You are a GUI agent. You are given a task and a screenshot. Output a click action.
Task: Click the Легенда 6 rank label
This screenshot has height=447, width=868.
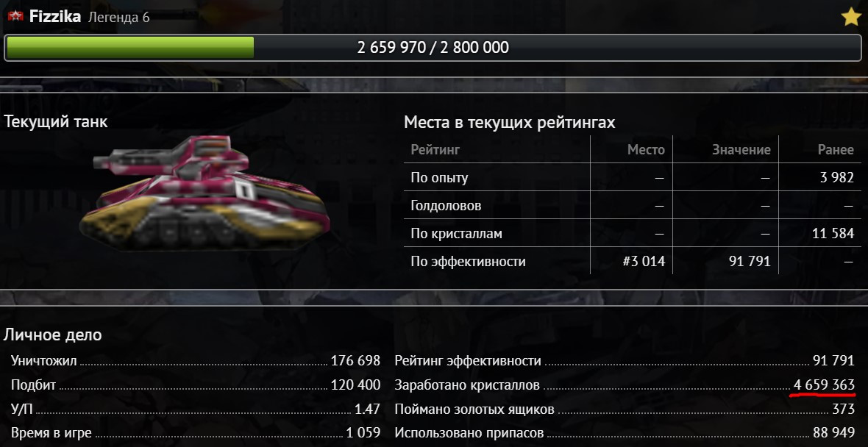pos(118,17)
